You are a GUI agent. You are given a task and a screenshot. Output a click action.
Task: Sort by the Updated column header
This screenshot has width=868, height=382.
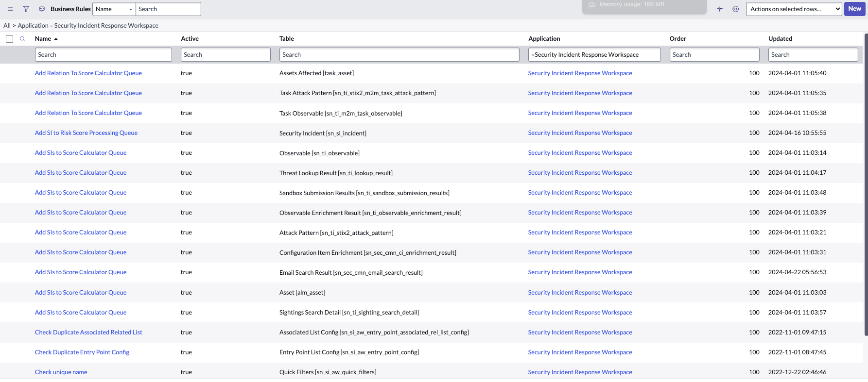[780, 39]
